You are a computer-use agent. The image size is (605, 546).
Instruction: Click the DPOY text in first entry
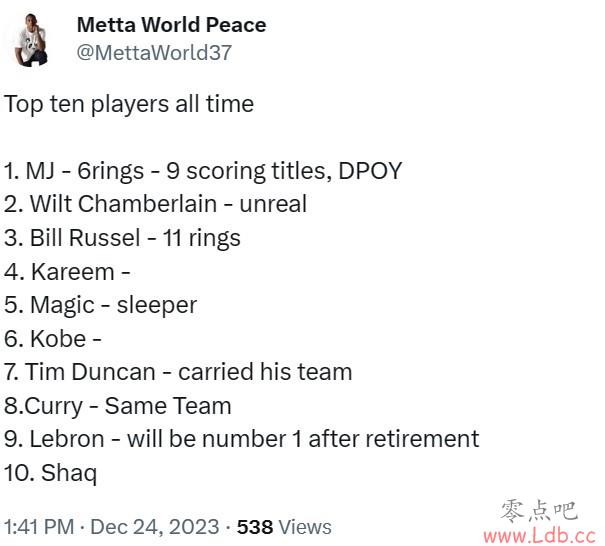coord(370,170)
